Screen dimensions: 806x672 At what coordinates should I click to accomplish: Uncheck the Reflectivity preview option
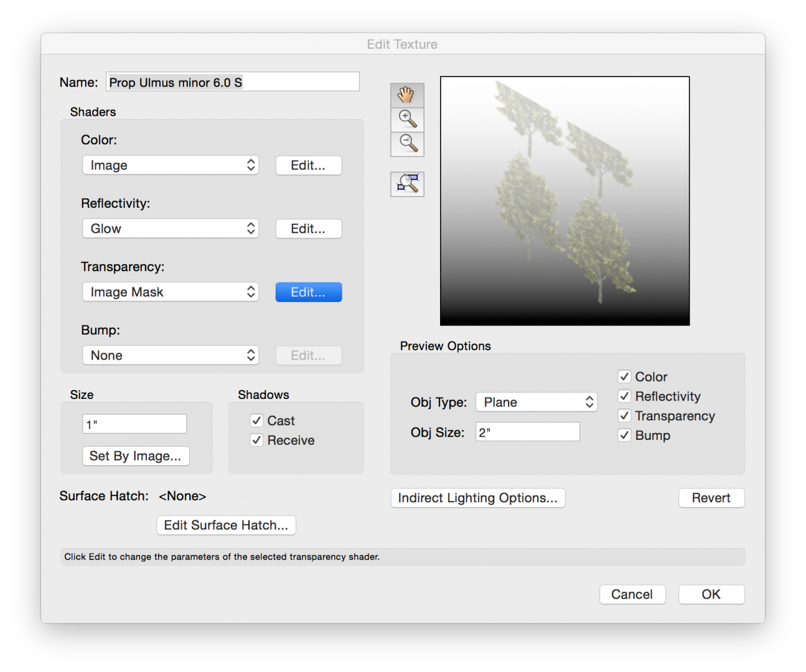624,396
